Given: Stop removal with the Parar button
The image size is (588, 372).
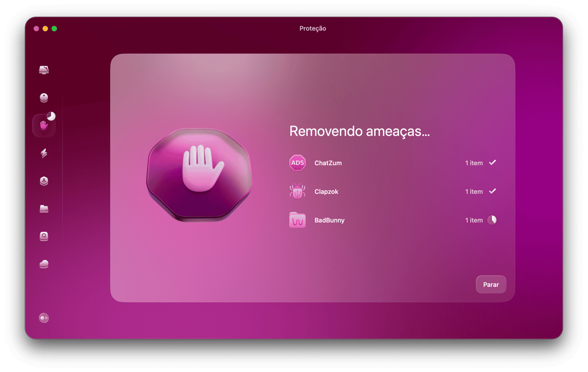Looking at the screenshot, I should coord(491,285).
